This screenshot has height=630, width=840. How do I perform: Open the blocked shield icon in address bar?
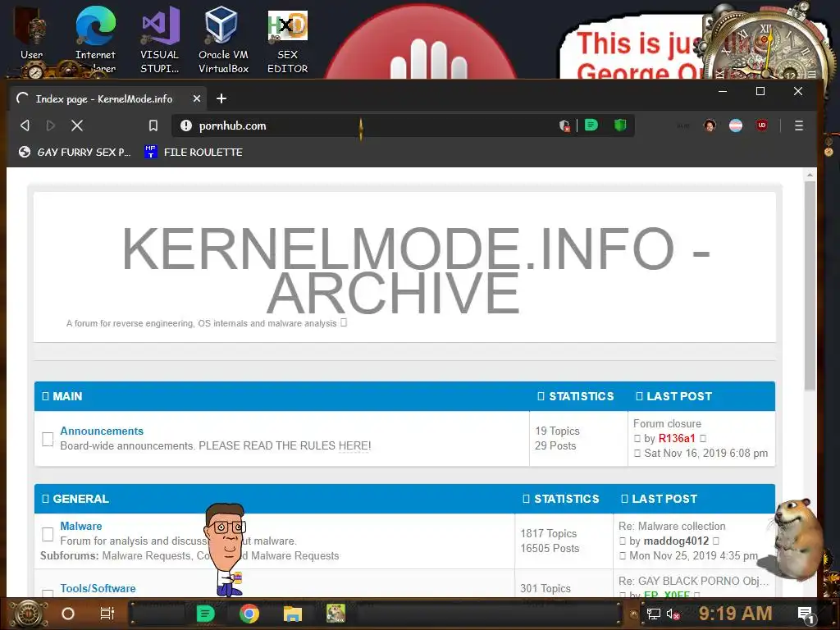(x=564, y=126)
